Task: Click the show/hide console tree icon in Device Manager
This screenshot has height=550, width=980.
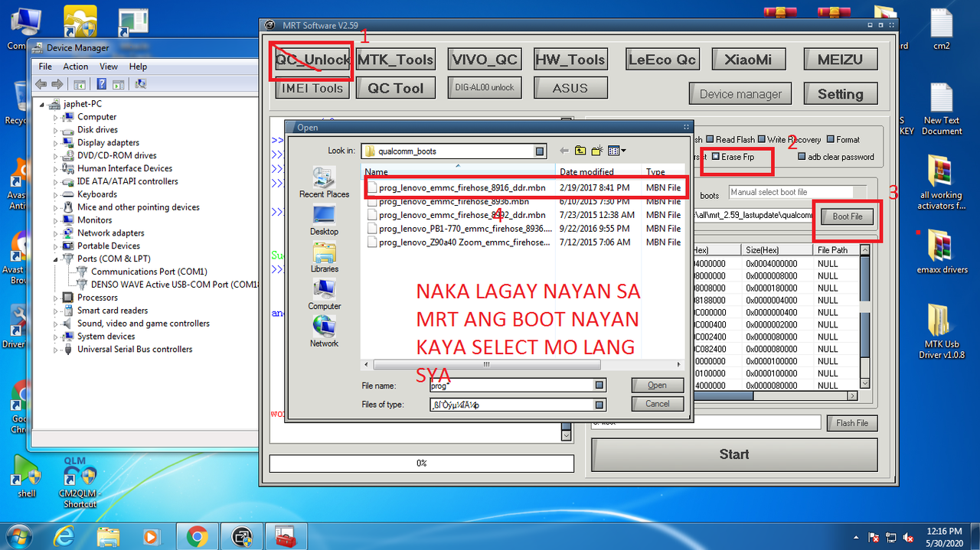Action: [80, 83]
